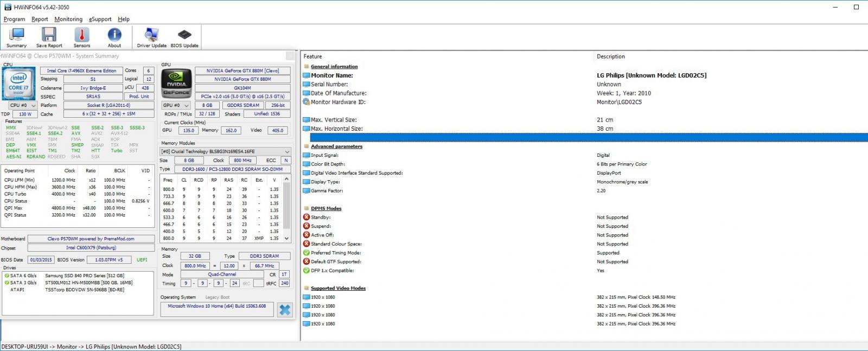Click the folder icon beside DPMS Modes
The image size is (868, 351).
(307, 208)
